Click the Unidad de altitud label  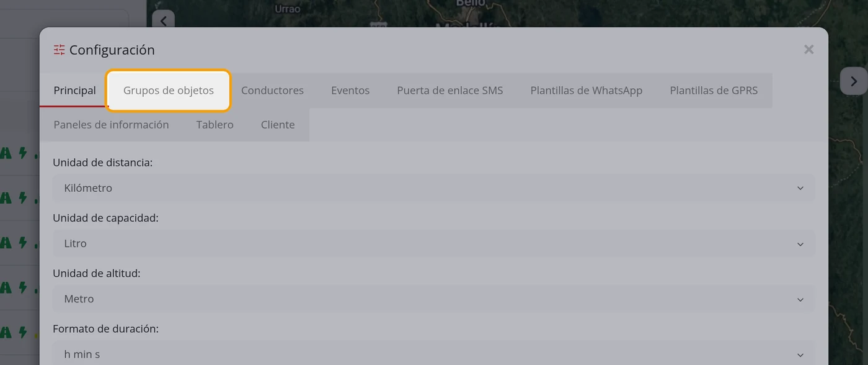[x=97, y=273]
